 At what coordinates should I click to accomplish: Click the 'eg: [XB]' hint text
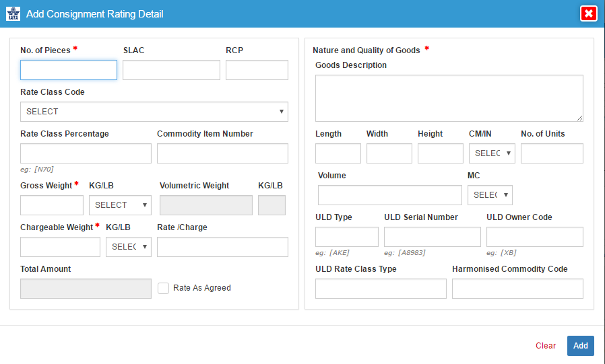coord(501,253)
